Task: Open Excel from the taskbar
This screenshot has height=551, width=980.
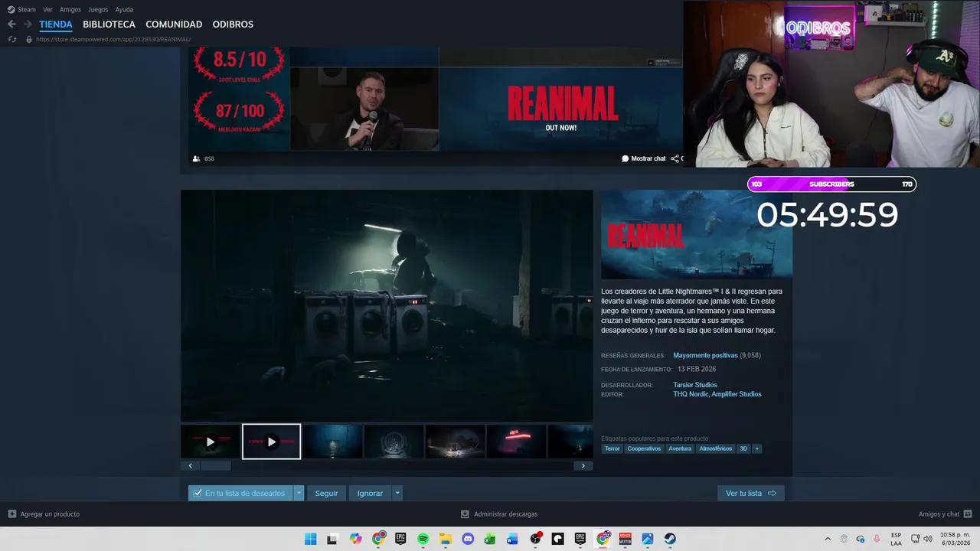Action: [490, 539]
